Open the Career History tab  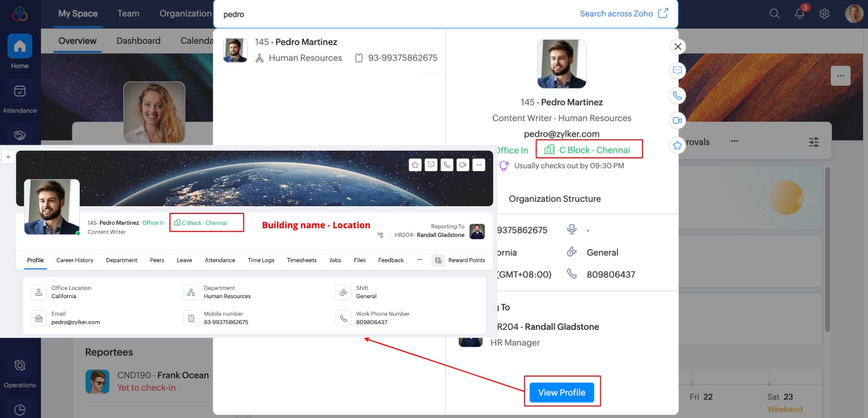75,260
